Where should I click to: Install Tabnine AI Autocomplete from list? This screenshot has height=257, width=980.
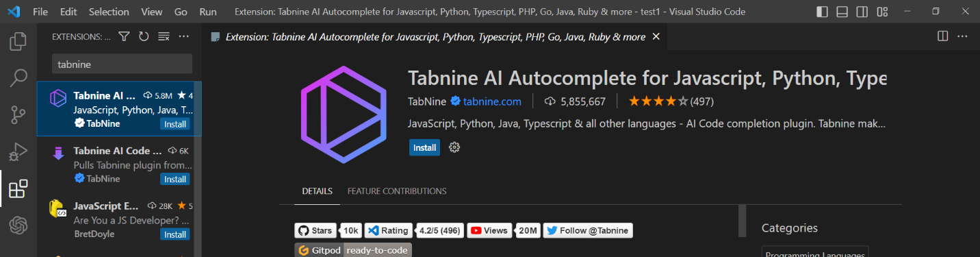[x=175, y=124]
